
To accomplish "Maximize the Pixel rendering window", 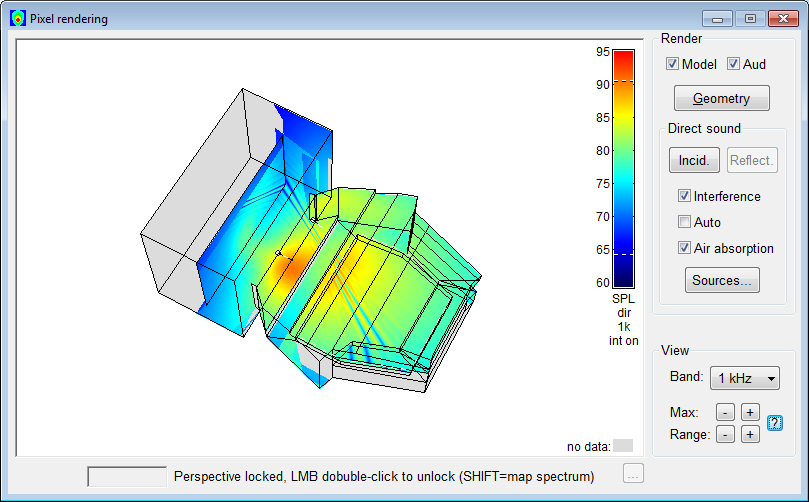I will coord(750,18).
